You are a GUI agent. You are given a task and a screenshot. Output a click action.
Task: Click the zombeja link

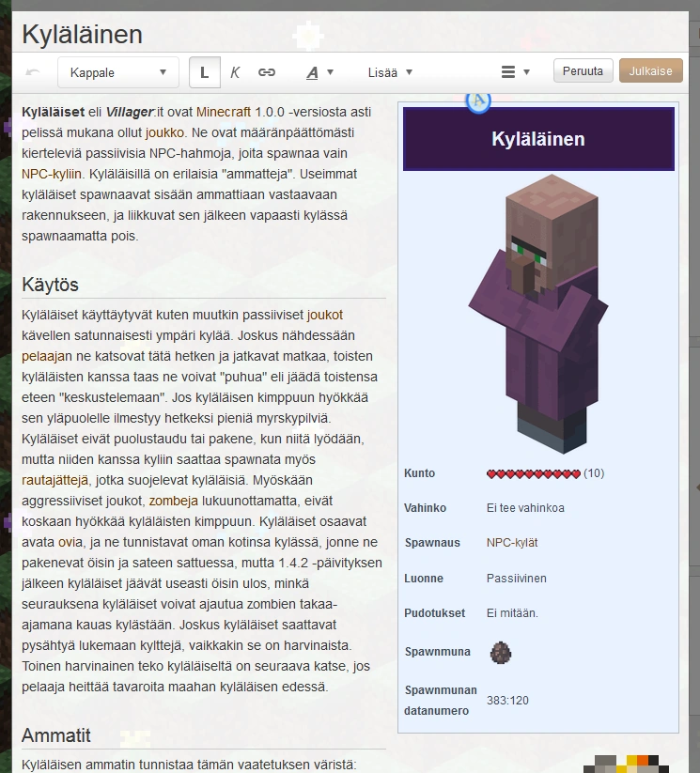pyautogui.click(x=173, y=501)
